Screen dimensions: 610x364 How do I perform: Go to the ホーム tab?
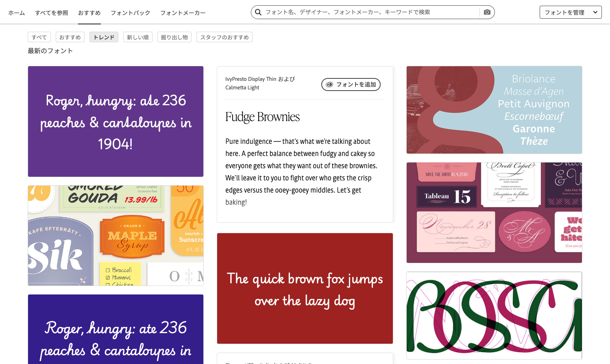click(x=17, y=13)
